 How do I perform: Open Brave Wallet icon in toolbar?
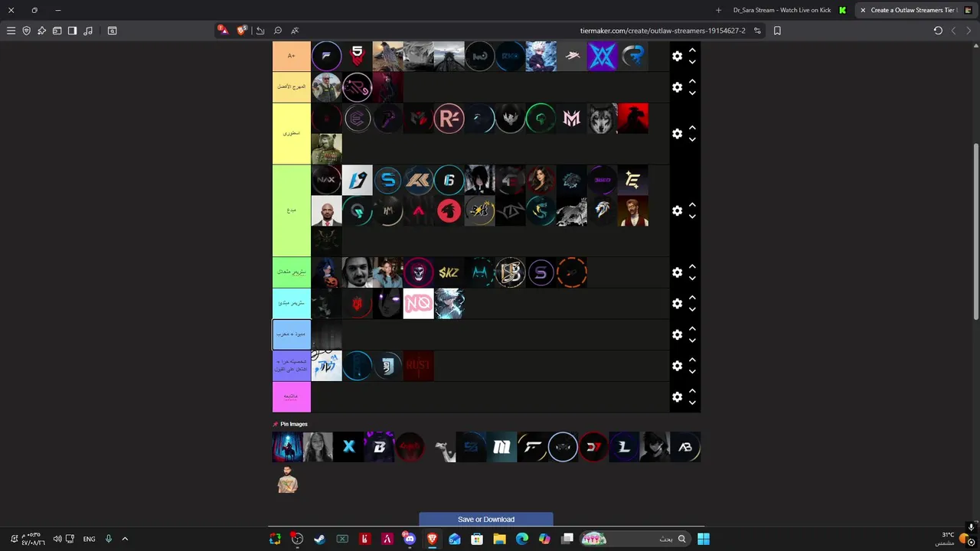tap(57, 31)
